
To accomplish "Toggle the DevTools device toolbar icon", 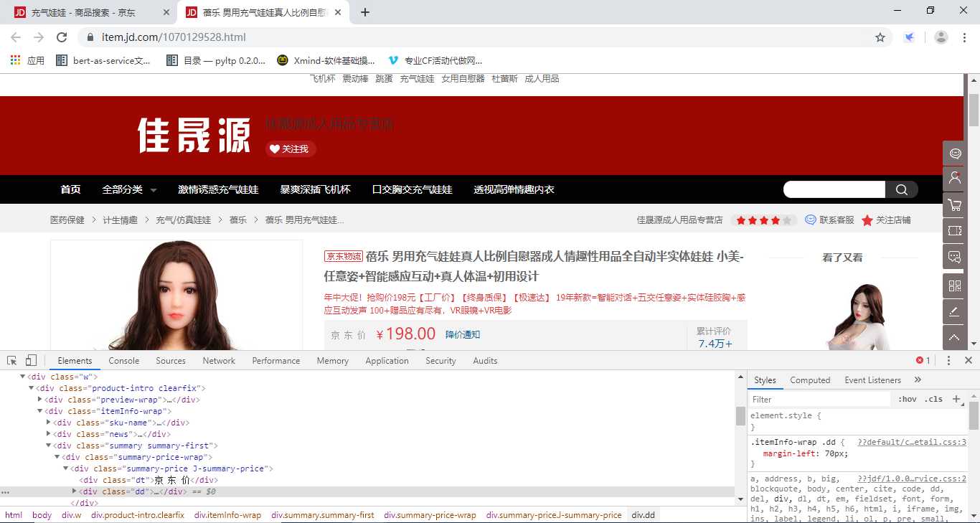I will 31,360.
